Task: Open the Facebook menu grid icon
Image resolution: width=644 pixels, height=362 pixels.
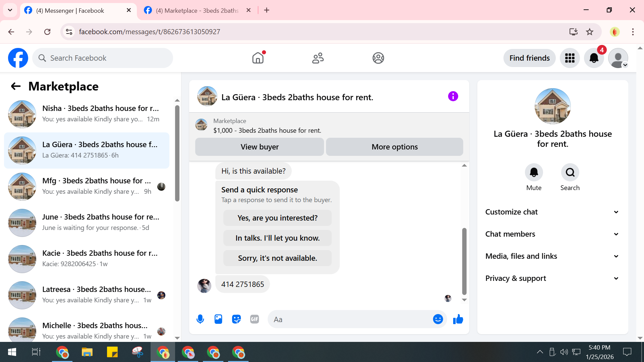Action: 570,58
